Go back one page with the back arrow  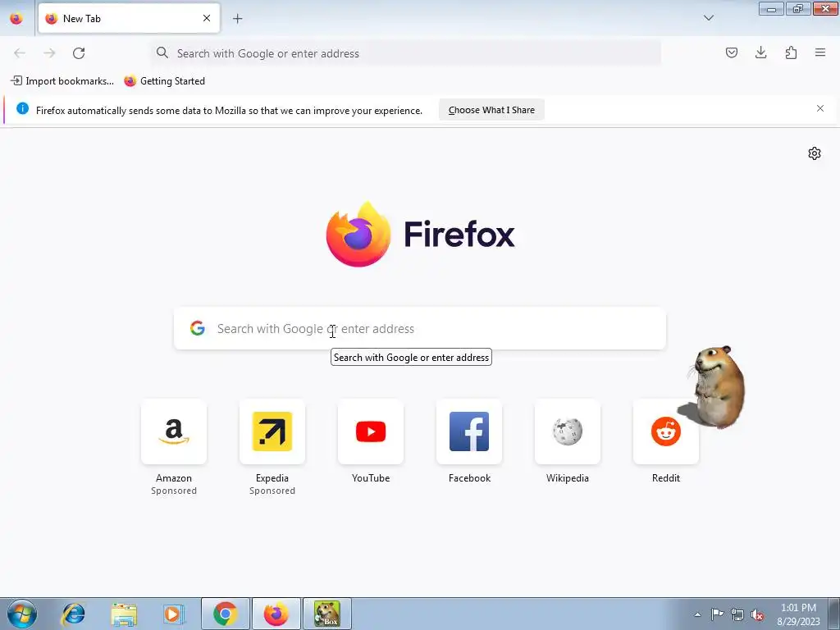[20, 53]
